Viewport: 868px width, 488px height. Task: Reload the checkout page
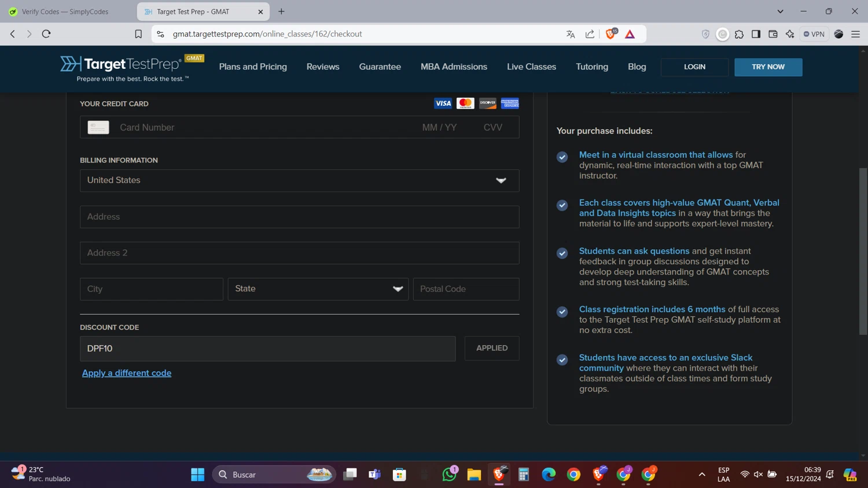[46, 34]
